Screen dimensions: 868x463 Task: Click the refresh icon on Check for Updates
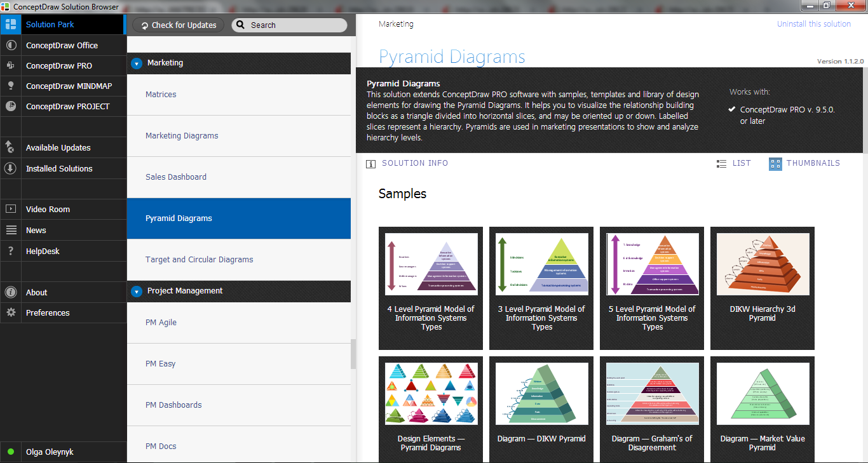coord(144,25)
